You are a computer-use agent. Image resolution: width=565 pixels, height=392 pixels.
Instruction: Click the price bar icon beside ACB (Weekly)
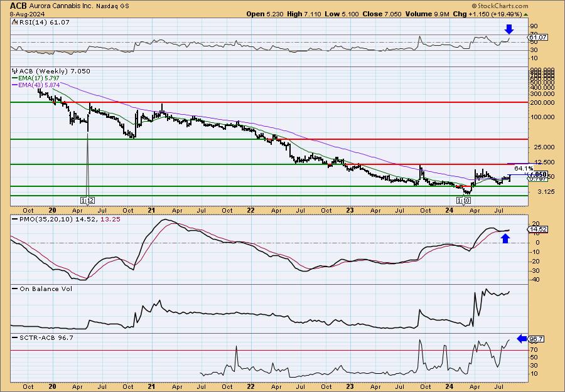click(x=15, y=71)
